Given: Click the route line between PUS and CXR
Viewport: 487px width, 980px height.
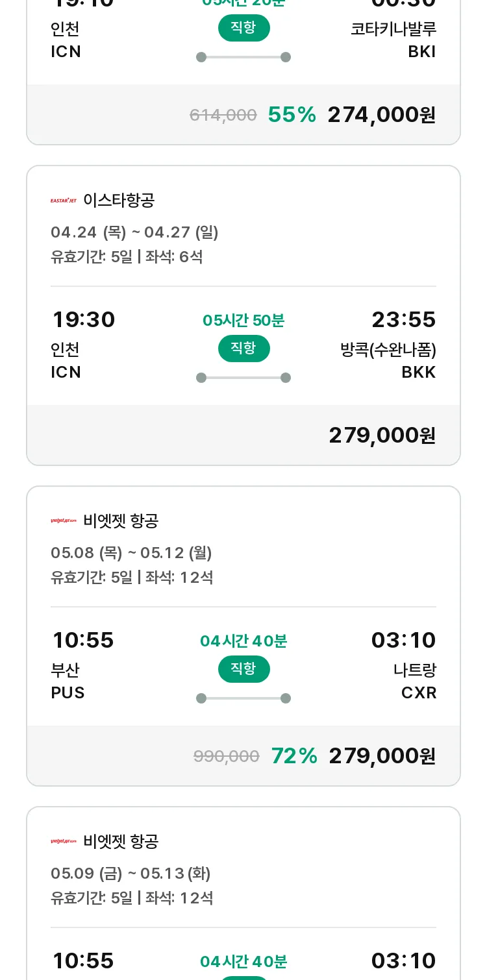Looking at the screenshot, I should click(x=243, y=698).
